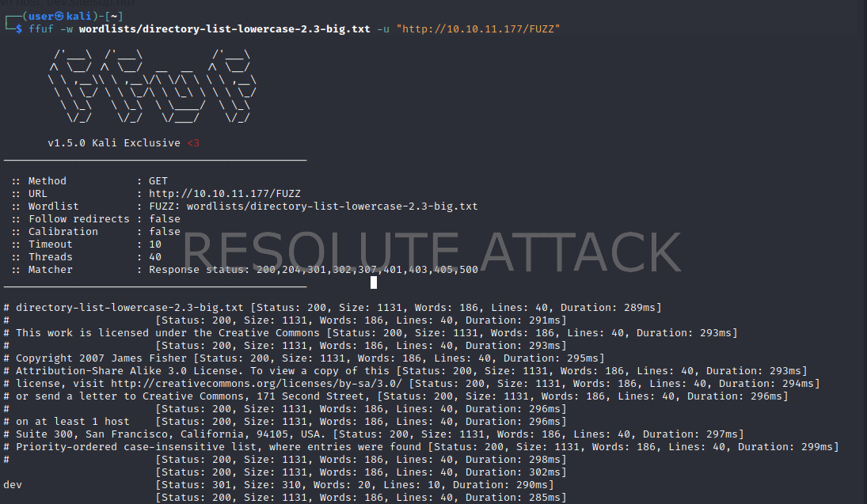Click the Calibration 'false' value
This screenshot has height=504, width=867.
[165, 232]
